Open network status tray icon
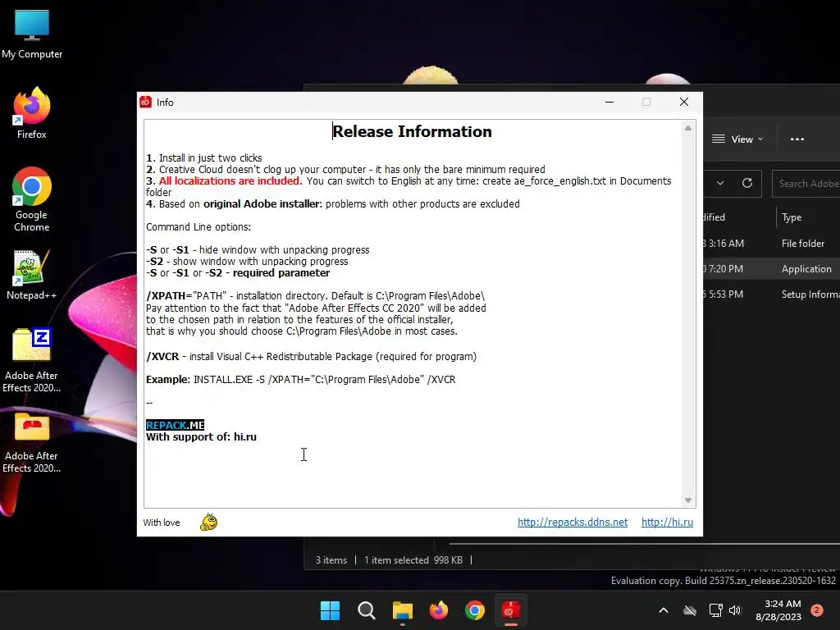840x630 pixels. coord(715,610)
